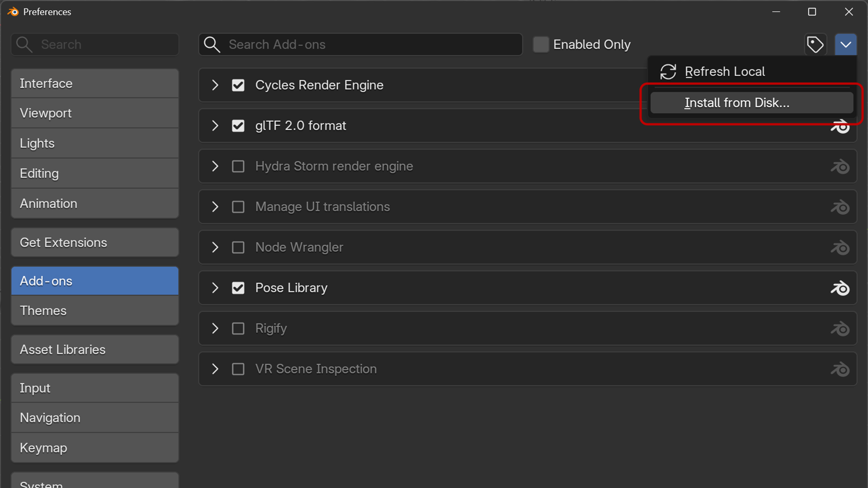Viewport: 868px width, 488px height.
Task: Open the Input preferences section
Action: click(x=95, y=388)
